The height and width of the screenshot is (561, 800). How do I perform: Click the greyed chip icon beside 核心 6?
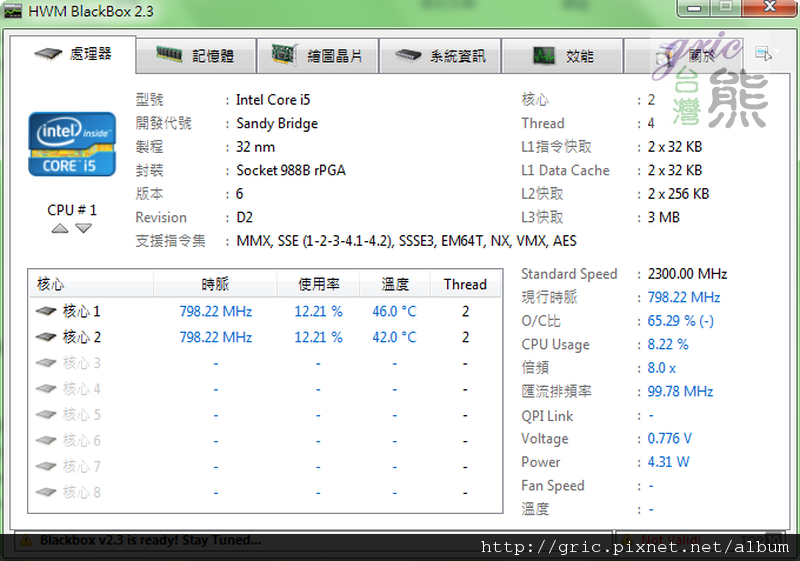tap(46, 440)
